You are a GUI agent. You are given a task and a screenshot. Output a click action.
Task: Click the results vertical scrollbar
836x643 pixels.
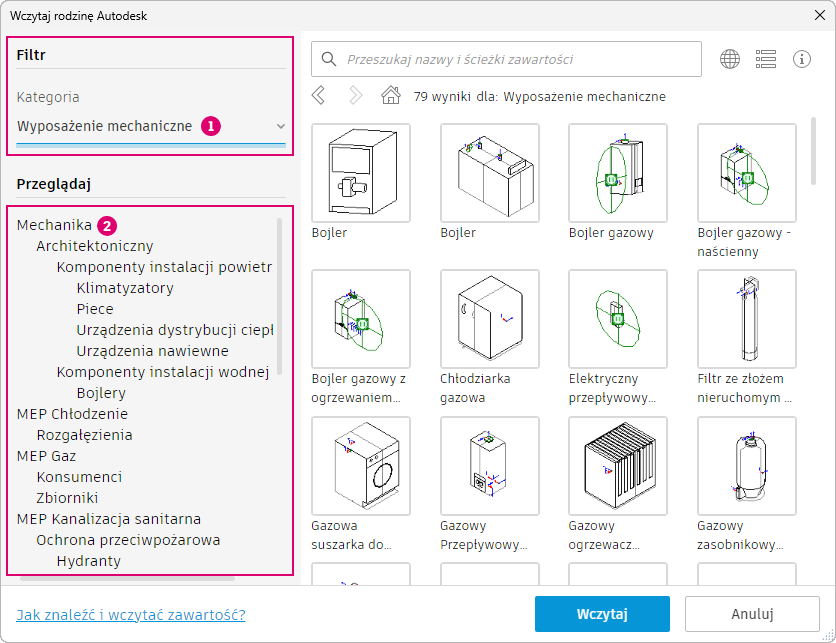tap(815, 150)
